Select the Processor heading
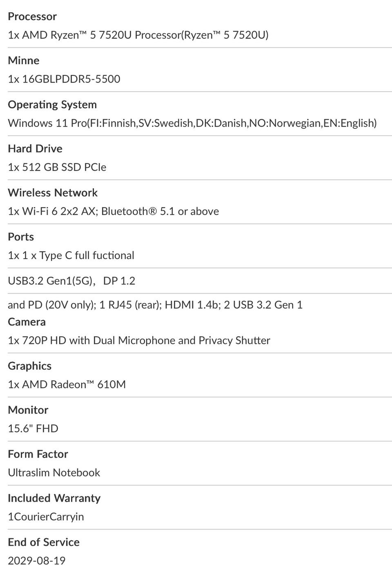 [x=32, y=16]
